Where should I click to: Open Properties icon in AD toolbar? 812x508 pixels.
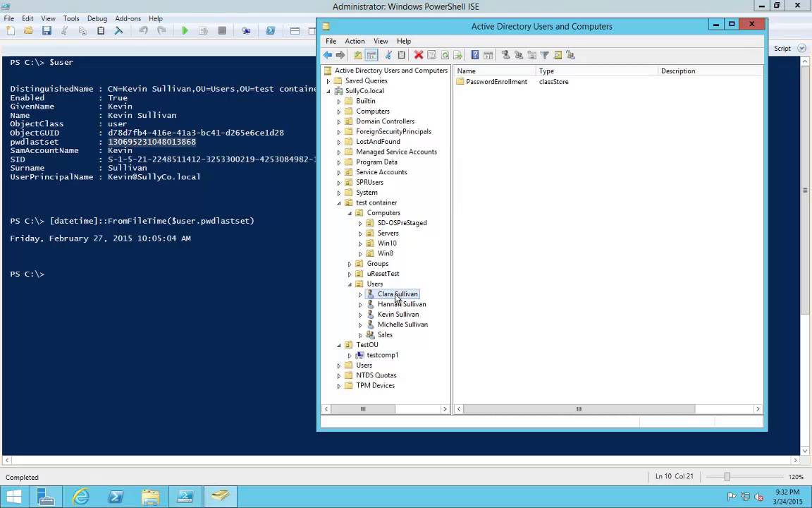(431, 55)
